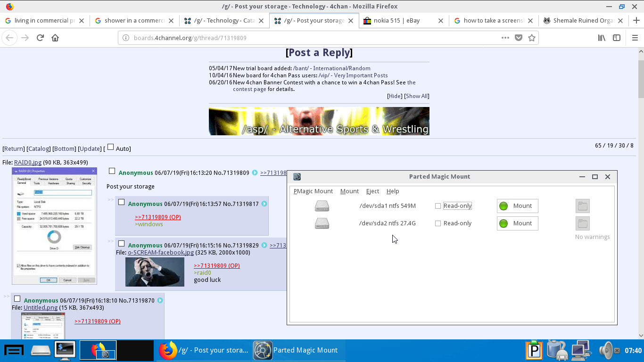Mount the /dev/sda2 partition

tap(517, 223)
